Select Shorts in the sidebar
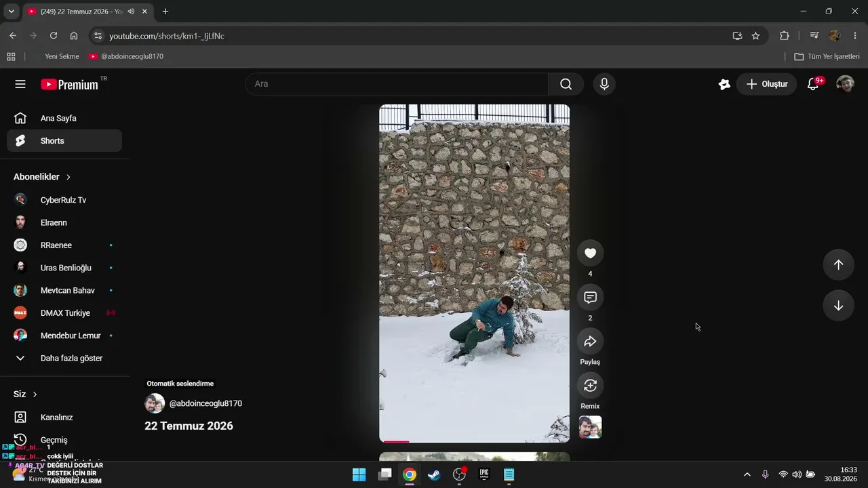 pos(64,141)
